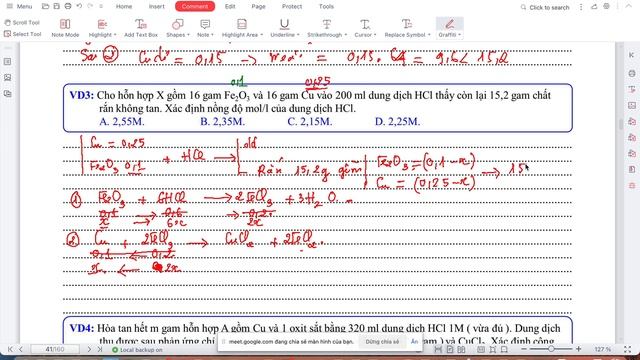The image size is (640, 360).
Task: Click the 'Click to search' field
Action: [x=545, y=7]
